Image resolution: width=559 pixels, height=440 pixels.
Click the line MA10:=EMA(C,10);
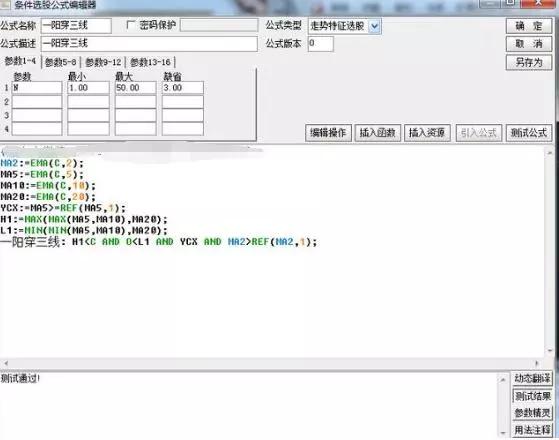(48, 185)
